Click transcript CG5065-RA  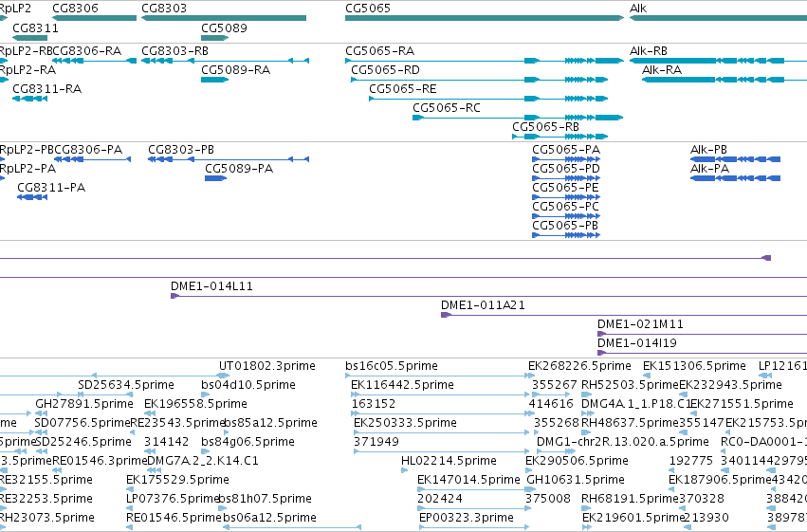485,61
